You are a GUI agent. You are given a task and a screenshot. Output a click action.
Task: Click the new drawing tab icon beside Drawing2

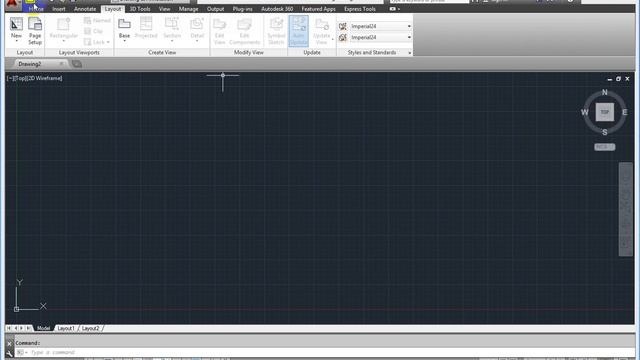point(77,64)
